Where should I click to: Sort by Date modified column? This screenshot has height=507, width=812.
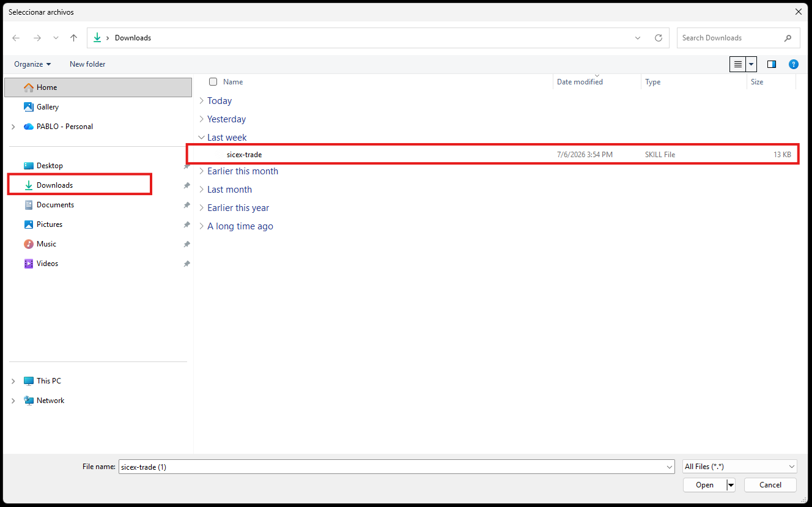pos(580,82)
